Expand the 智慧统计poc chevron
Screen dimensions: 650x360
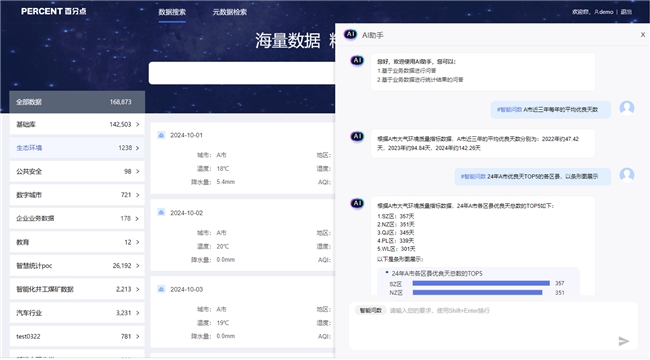tap(138, 265)
